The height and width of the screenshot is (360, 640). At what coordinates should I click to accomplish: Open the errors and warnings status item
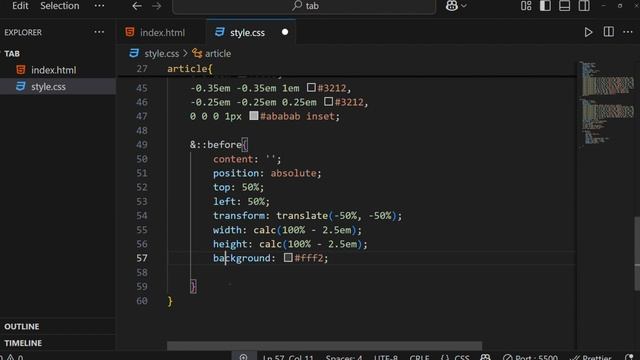tap(11, 357)
